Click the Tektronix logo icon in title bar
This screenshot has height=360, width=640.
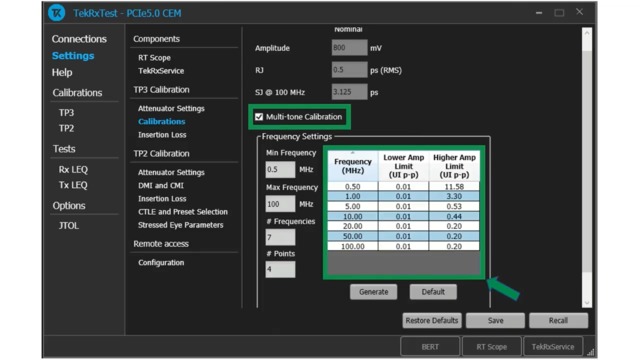click(56, 13)
